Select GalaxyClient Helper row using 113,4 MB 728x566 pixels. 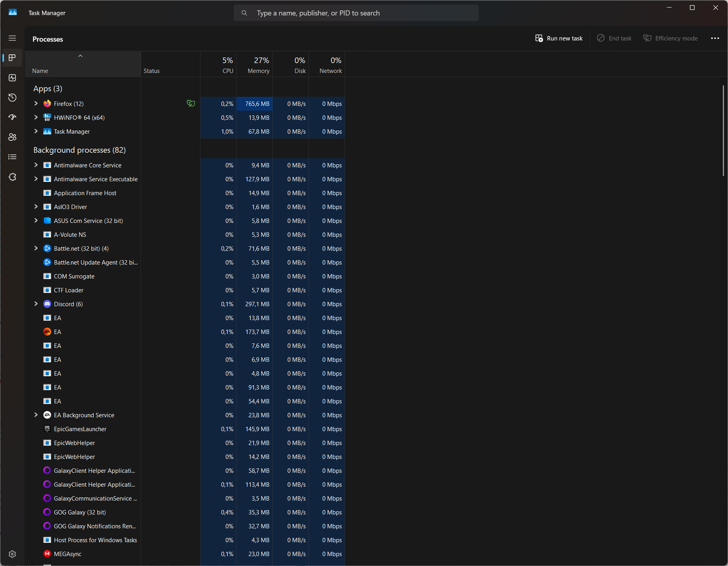(x=185, y=484)
